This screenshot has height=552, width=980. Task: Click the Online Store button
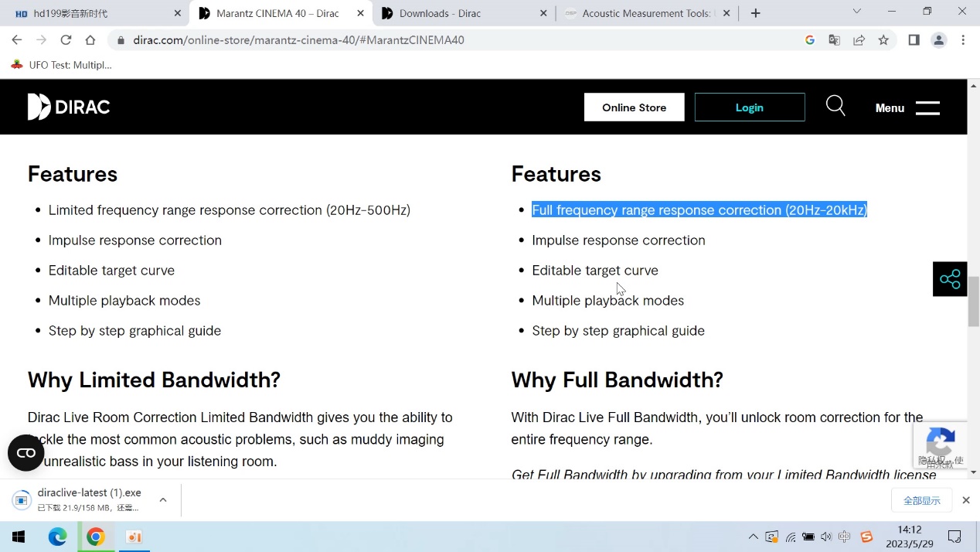[x=634, y=107]
